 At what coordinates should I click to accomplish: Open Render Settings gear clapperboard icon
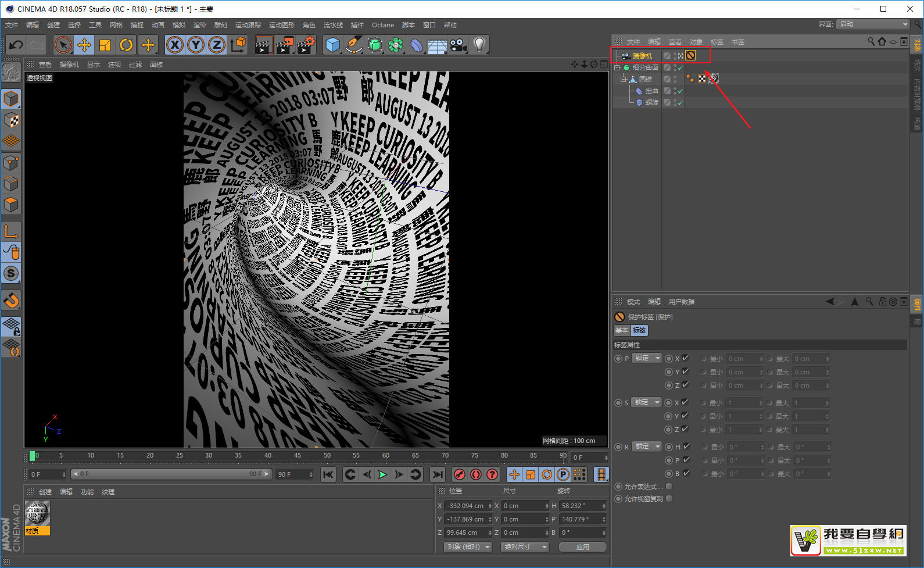coord(306,45)
